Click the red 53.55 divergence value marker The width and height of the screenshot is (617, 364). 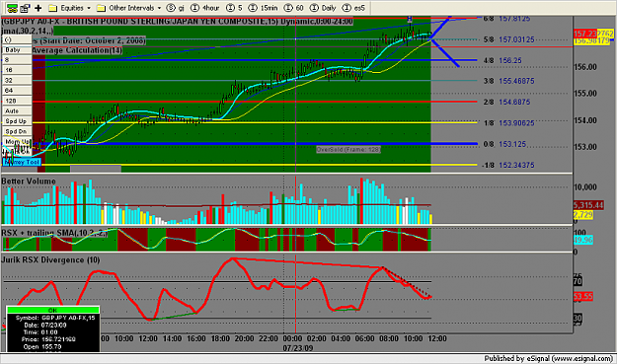583,296
